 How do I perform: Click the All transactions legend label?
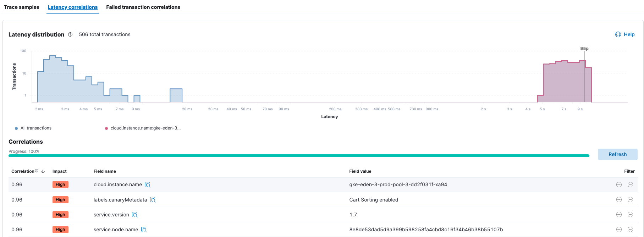tap(36, 128)
